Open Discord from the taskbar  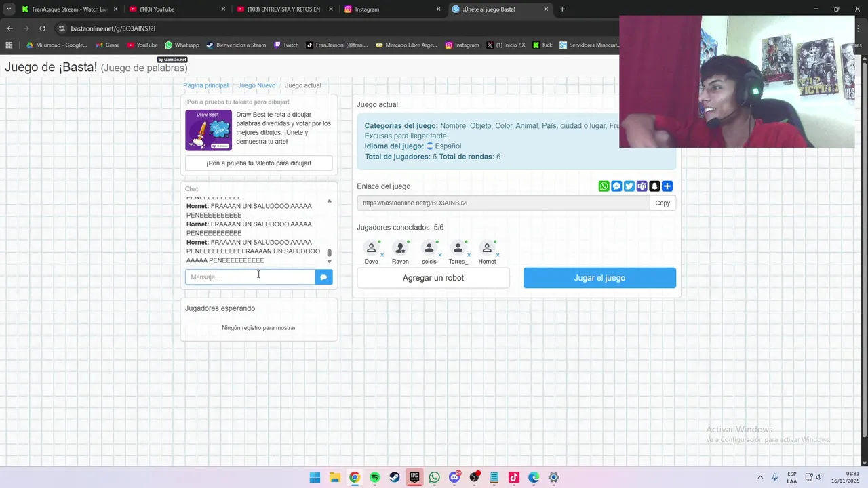(x=454, y=477)
